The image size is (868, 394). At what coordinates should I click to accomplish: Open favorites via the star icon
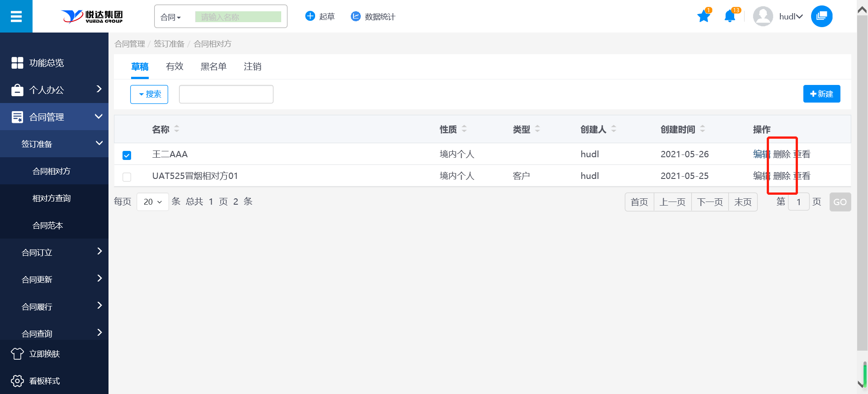tap(703, 17)
